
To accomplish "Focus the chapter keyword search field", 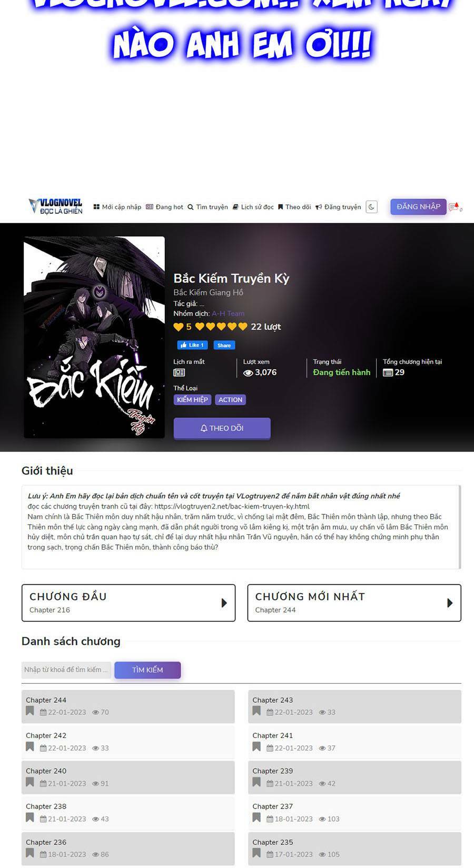I will (x=66, y=670).
